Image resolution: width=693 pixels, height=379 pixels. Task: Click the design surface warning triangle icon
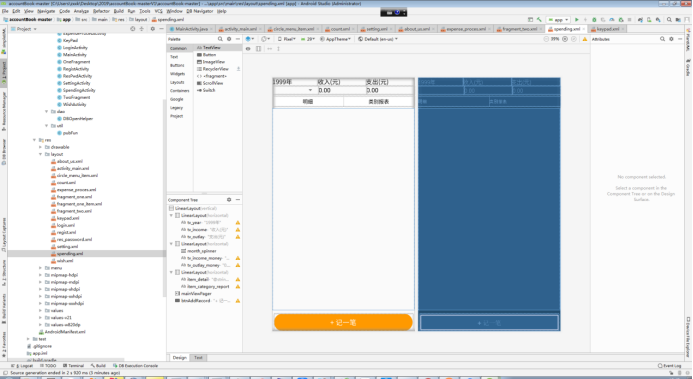585,39
